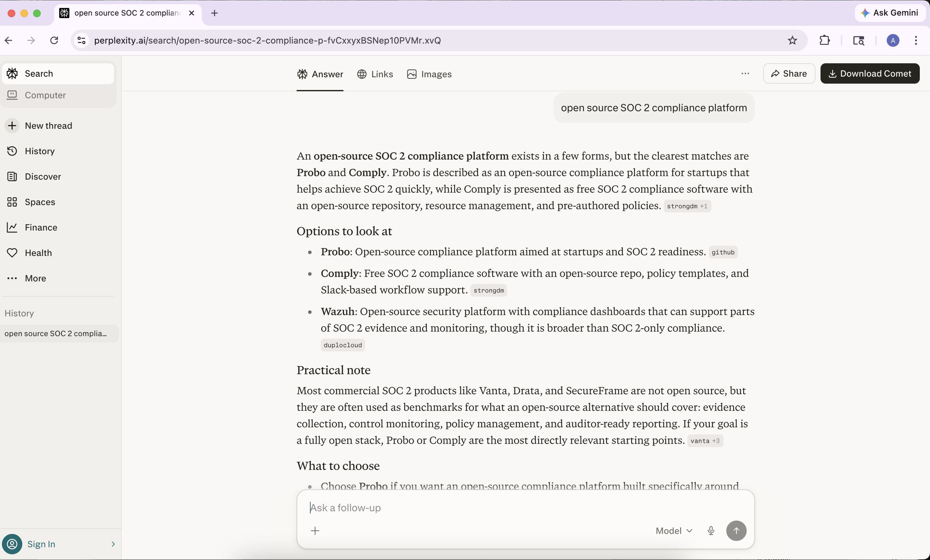Switch to the Images tab
Viewport: 930px width, 560px height.
[x=430, y=74]
